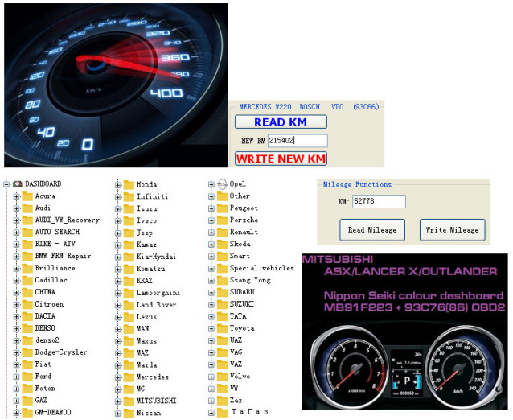Click the Porsche folder icon
Screen dimensions: 513x420
(x=222, y=220)
